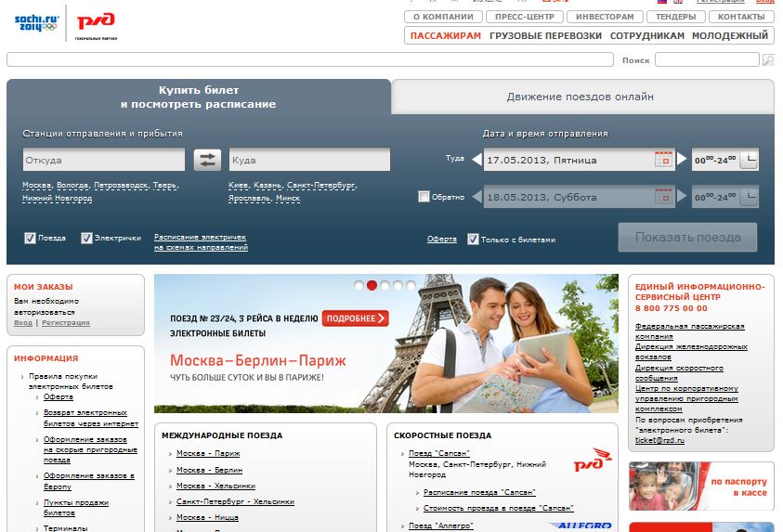The height and width of the screenshot is (532, 783).
Task: Click the Sochi 2014 logo
Action: pyautogui.click(x=36, y=23)
